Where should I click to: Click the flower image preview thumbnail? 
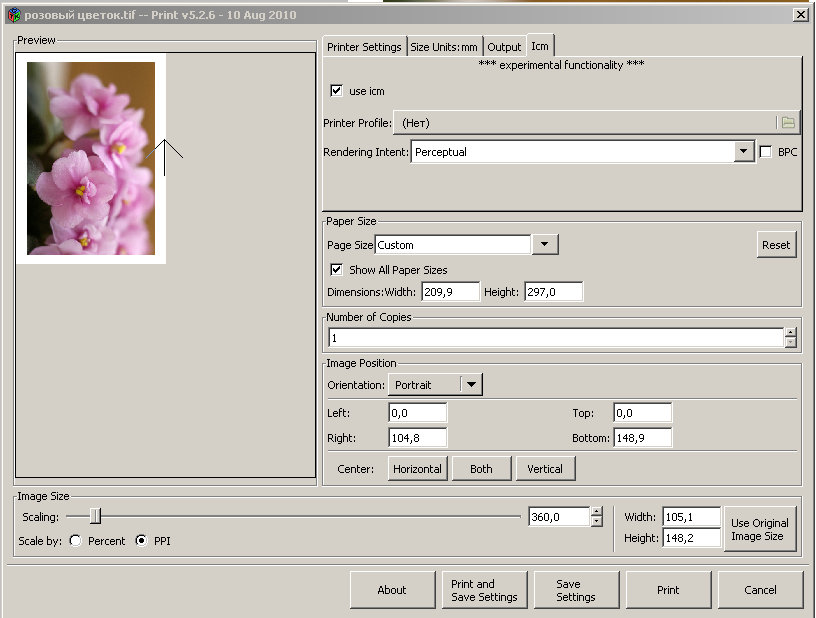point(91,158)
